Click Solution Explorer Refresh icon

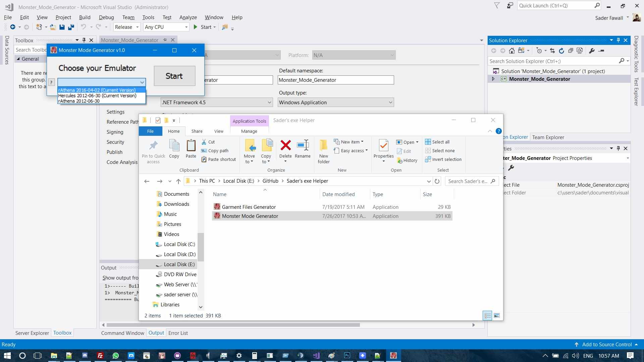click(561, 51)
